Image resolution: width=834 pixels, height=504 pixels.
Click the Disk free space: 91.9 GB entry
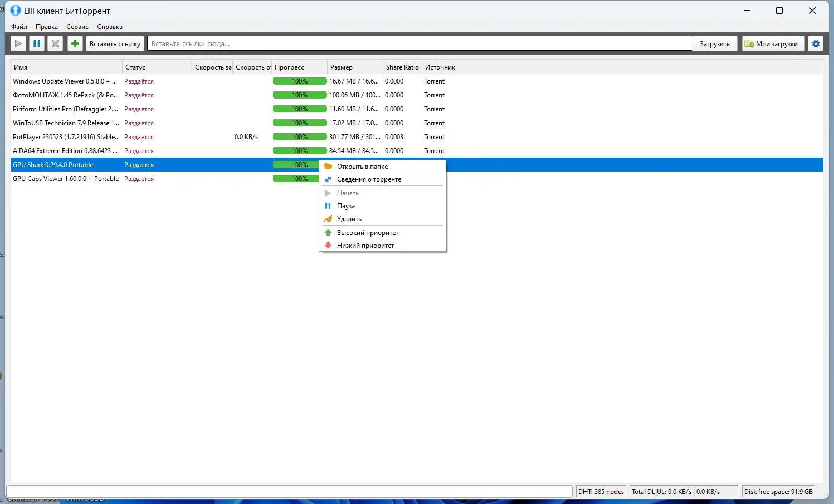(779, 492)
